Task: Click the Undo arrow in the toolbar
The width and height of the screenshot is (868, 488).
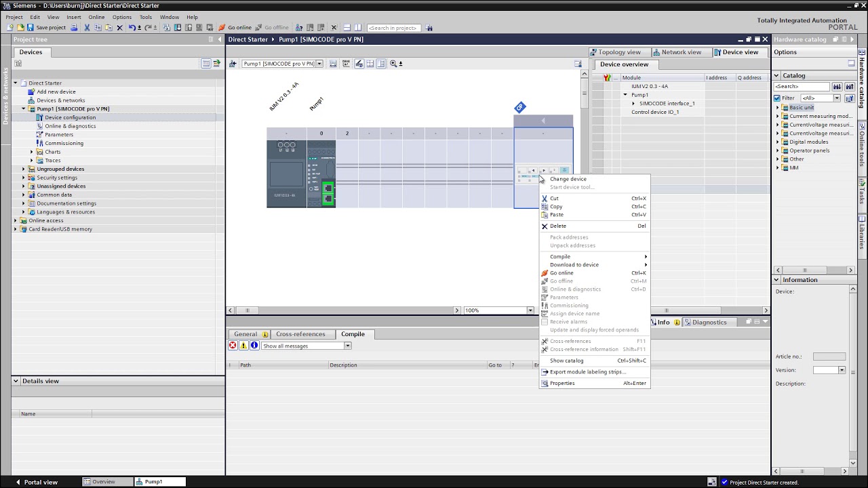Action: click(132, 28)
